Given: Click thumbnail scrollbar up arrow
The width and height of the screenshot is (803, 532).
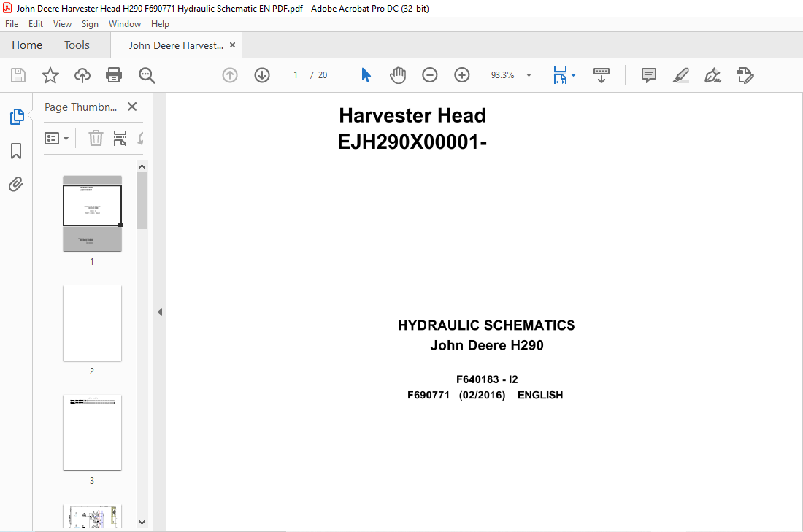Looking at the screenshot, I should pos(142,166).
